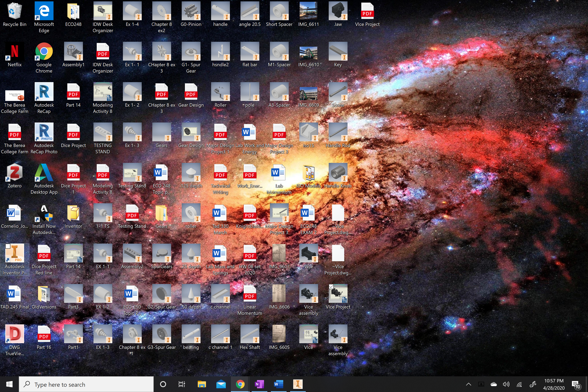Screen dimensions: 588x392
Task: Show hidden system tray icons chevron
Action: 468,384
